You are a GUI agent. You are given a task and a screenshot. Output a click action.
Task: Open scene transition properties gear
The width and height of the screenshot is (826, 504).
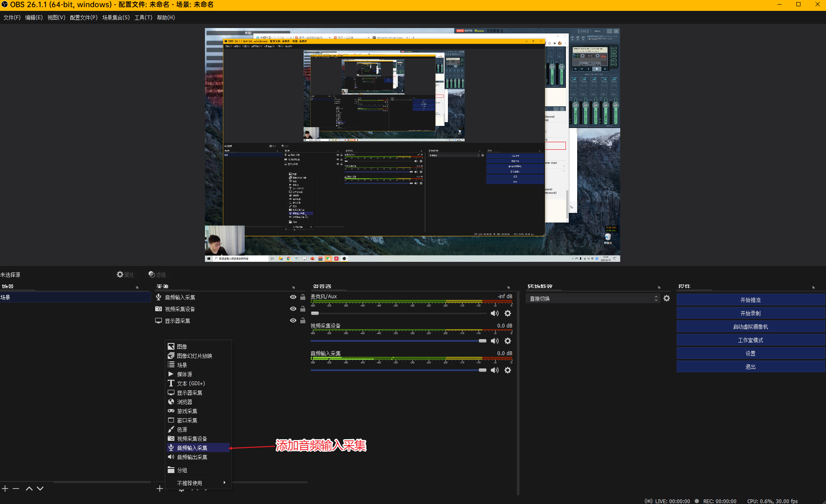tap(667, 298)
